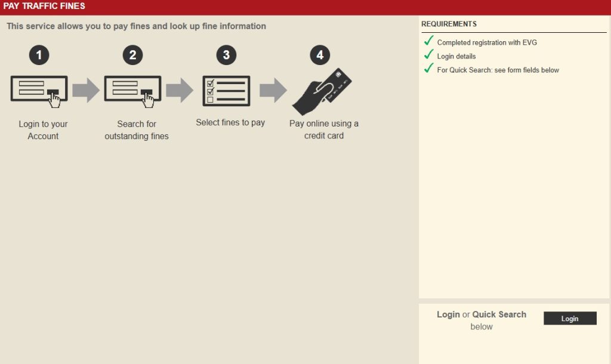The height and width of the screenshot is (364, 611).
Task: Click the Quick Search requirement checkmark
Action: point(428,68)
